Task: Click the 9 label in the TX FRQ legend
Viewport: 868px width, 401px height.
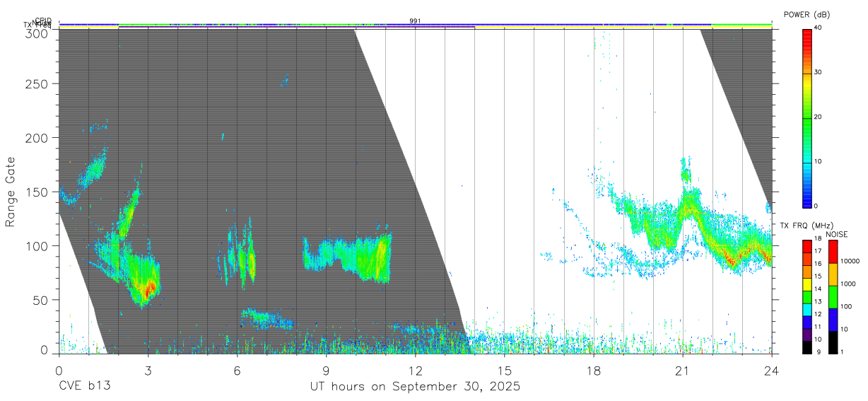Action: coord(819,352)
